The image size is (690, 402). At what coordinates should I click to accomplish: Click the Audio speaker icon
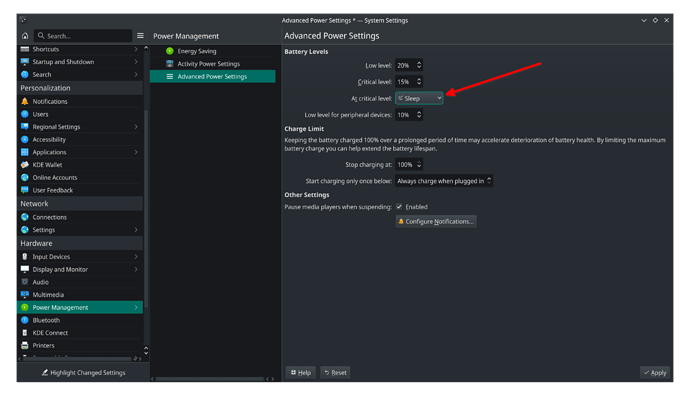click(x=25, y=282)
